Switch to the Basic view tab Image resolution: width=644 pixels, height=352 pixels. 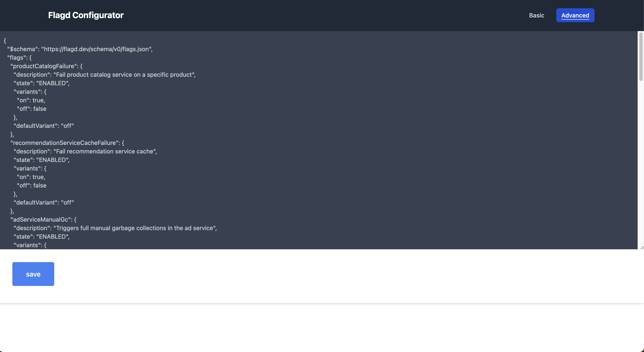coord(536,16)
